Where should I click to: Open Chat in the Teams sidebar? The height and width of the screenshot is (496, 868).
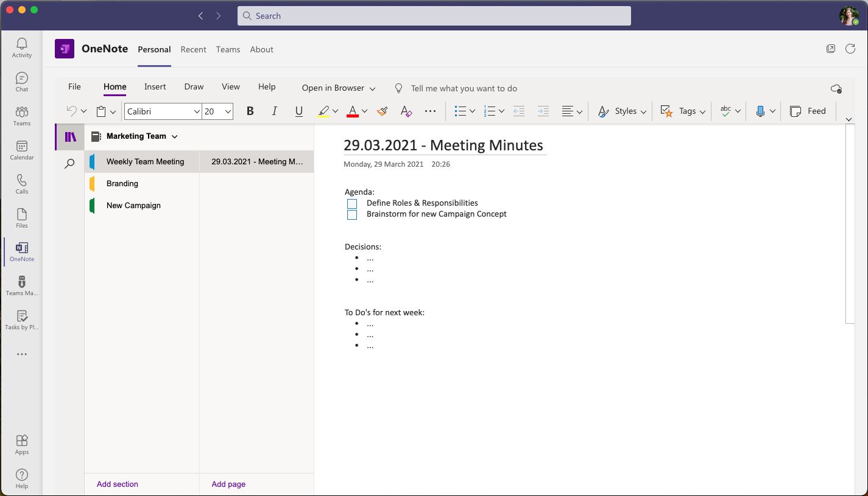22,82
